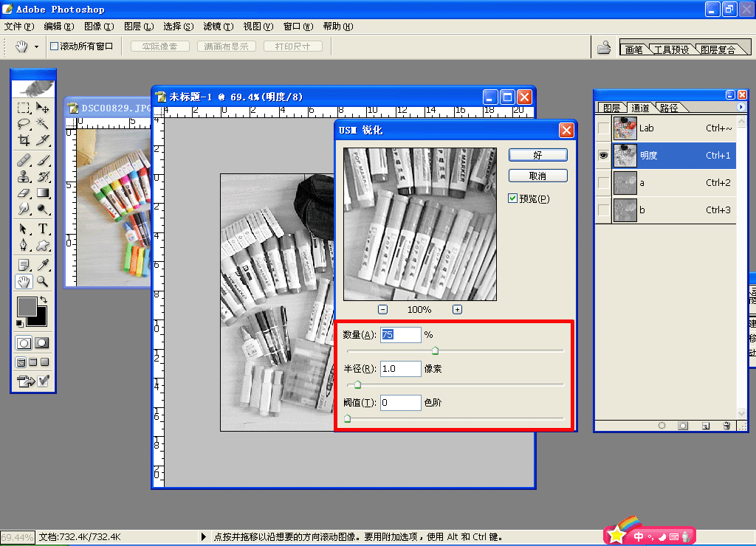Select the Clone Stamp tool
Viewport: 756px width, 546px height.
tap(24, 176)
